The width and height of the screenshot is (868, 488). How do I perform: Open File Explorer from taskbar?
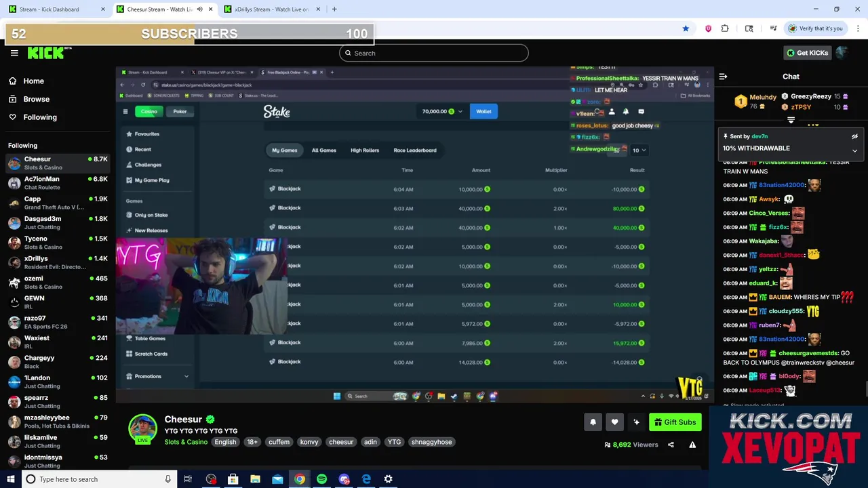(255, 479)
